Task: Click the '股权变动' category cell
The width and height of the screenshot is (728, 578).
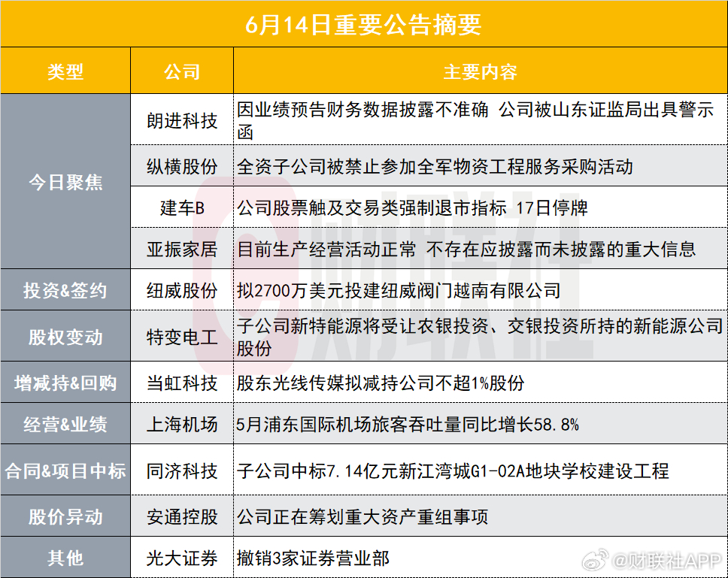Action: [65, 337]
